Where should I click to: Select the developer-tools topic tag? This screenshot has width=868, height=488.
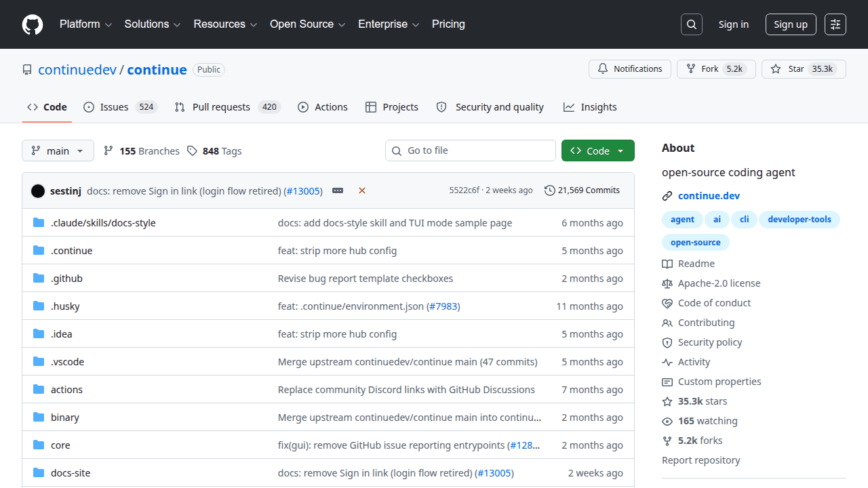click(x=800, y=220)
